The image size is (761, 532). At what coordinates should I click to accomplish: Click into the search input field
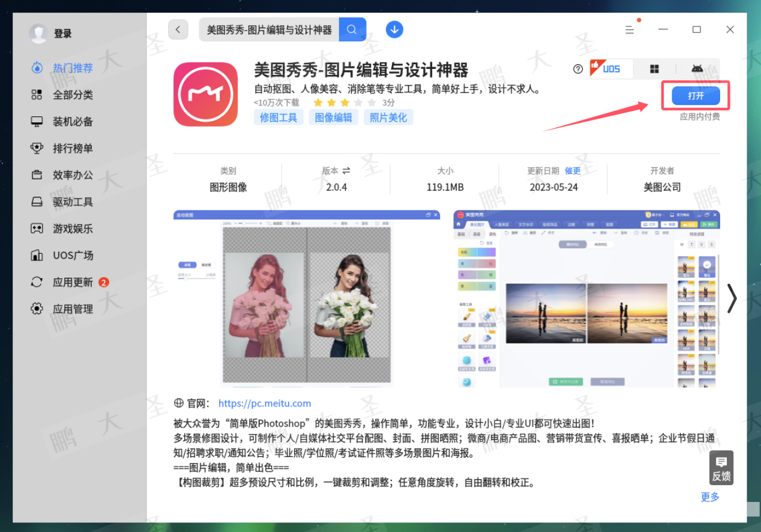pyautogui.click(x=269, y=29)
